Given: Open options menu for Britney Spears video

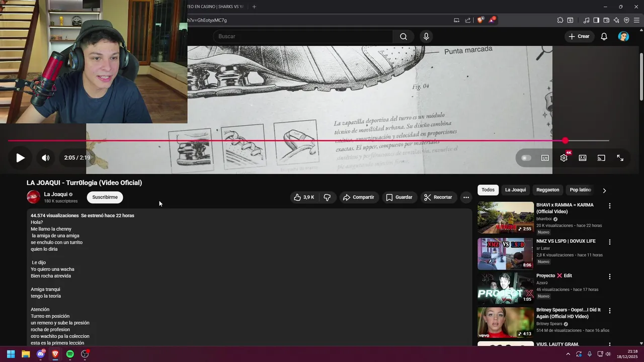Looking at the screenshot, I should coord(610,311).
